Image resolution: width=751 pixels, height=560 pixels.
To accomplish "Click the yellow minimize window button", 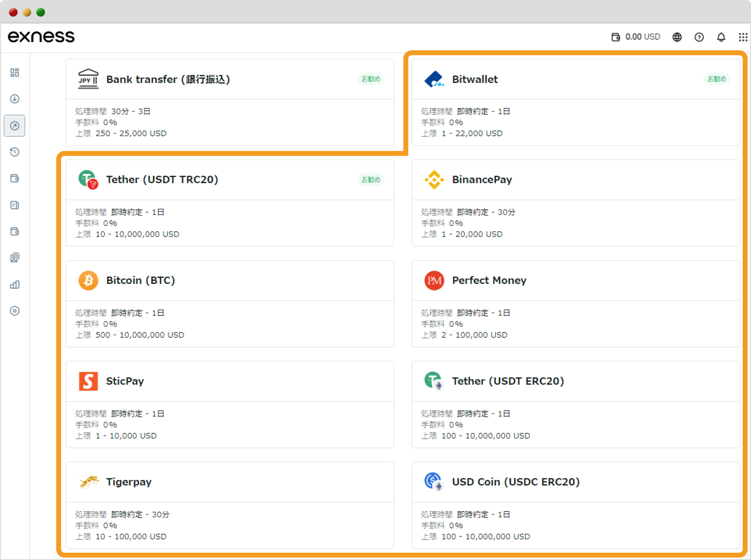I will (x=27, y=12).
